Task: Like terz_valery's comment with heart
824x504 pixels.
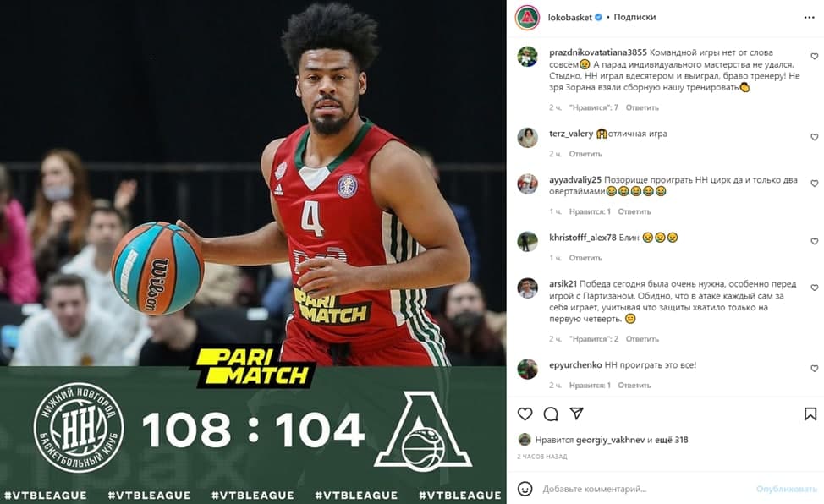Action: coord(814,137)
